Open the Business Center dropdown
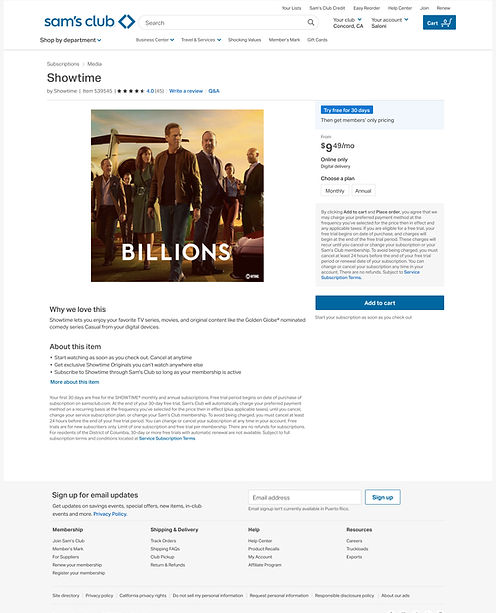This screenshot has width=496, height=613. click(x=155, y=40)
